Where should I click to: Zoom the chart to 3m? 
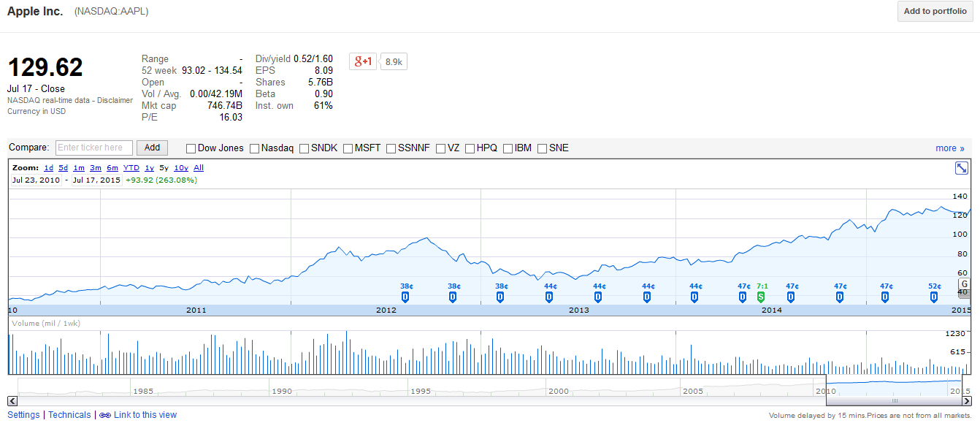pyautogui.click(x=96, y=168)
